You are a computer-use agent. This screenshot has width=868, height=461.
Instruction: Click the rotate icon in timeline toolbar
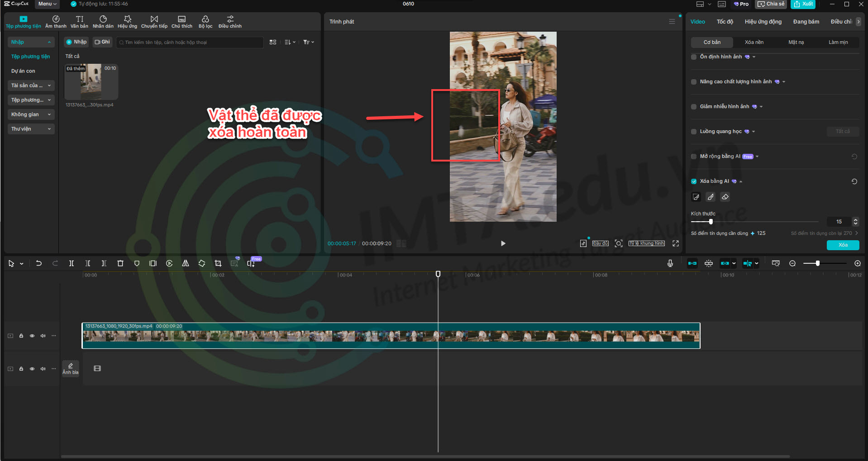tap(202, 263)
